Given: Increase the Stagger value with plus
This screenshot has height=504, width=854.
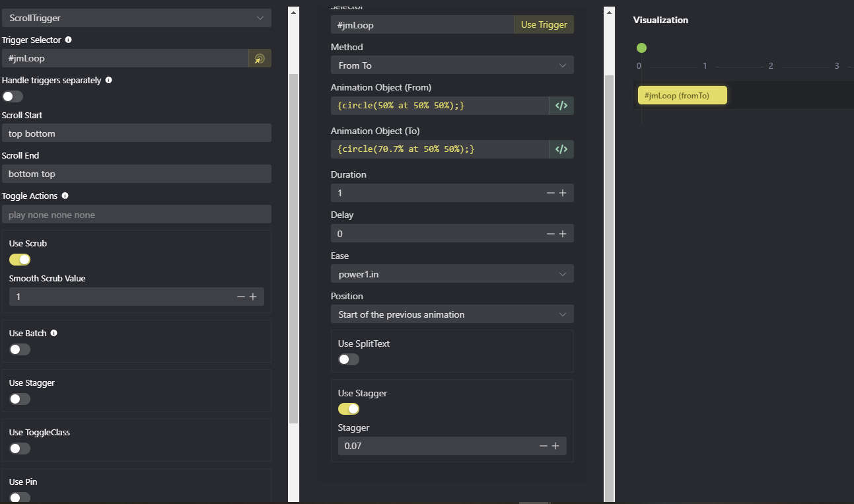Looking at the screenshot, I should coord(555,446).
